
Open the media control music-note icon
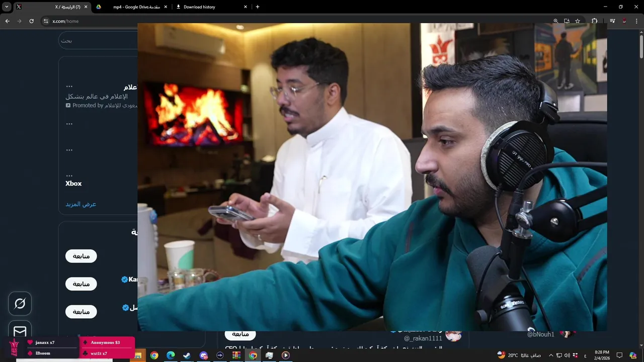[x=612, y=21]
